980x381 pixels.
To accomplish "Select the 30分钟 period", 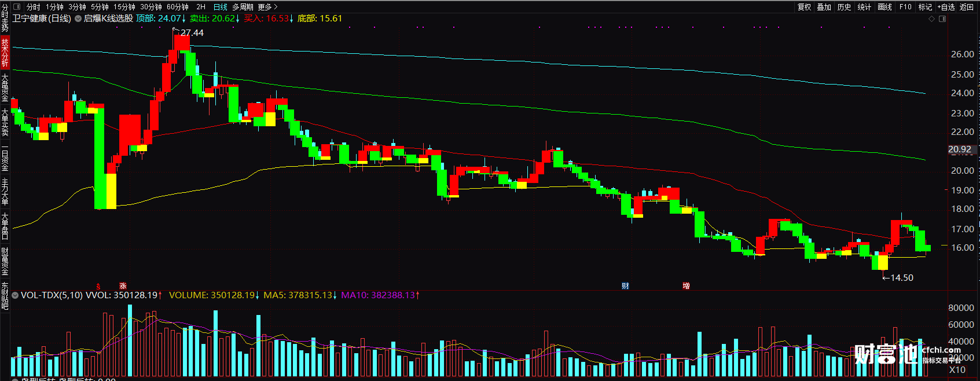I will point(151,7).
